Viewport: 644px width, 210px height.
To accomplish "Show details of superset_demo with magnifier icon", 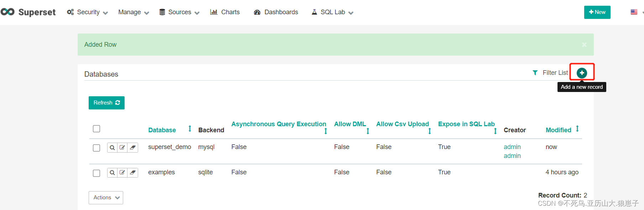I will (x=112, y=148).
